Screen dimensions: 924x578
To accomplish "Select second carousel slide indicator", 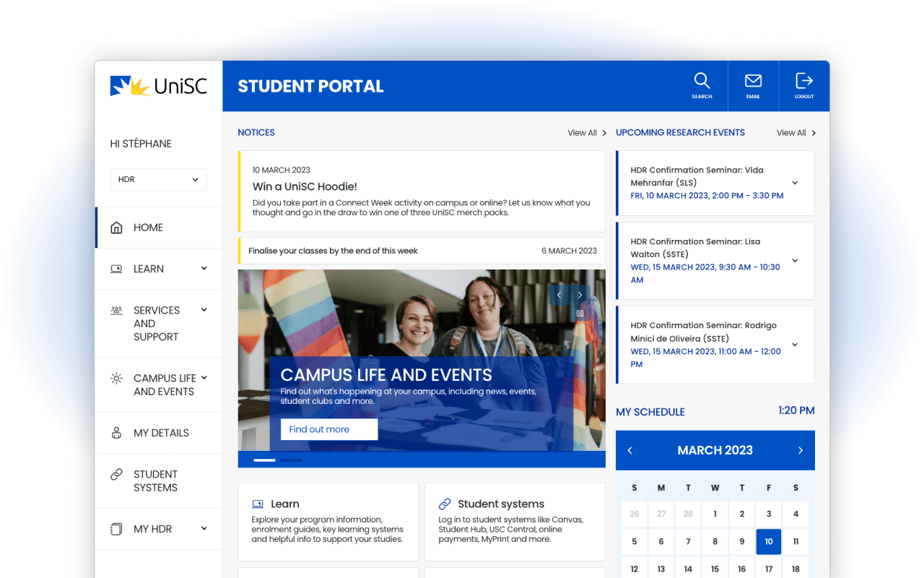I will [291, 460].
